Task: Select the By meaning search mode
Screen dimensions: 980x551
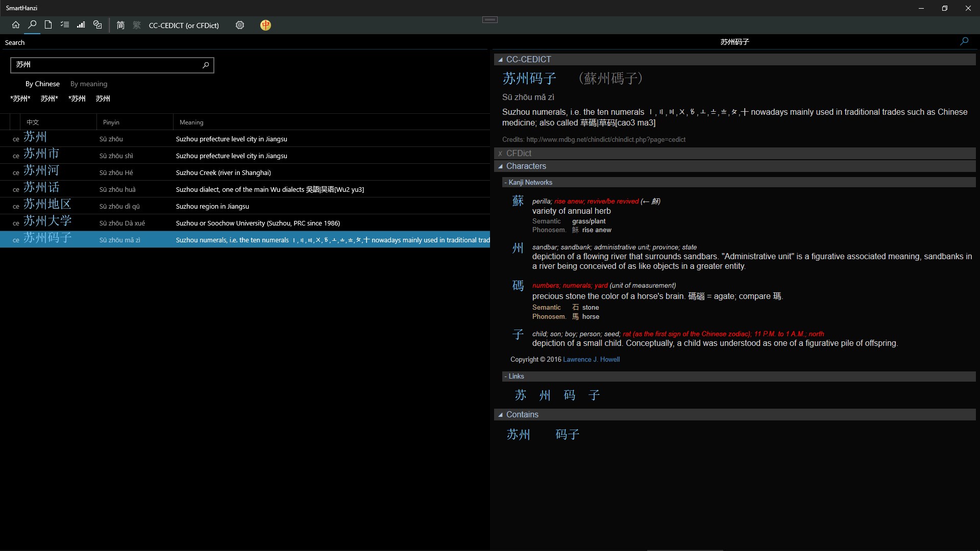Action: click(x=89, y=84)
